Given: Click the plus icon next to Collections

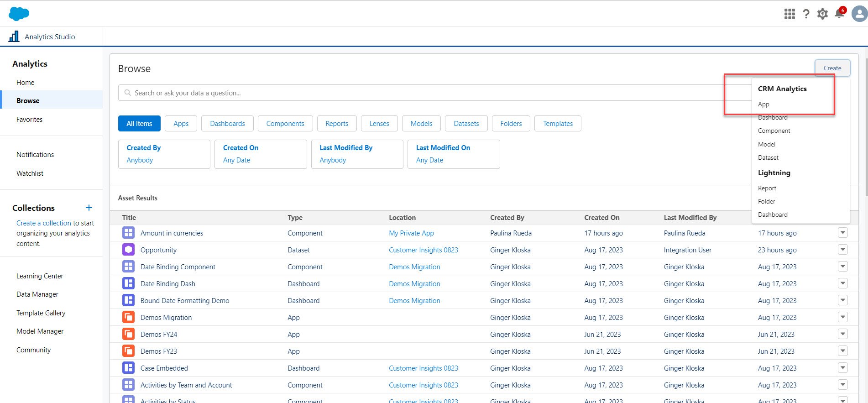Looking at the screenshot, I should click(89, 208).
